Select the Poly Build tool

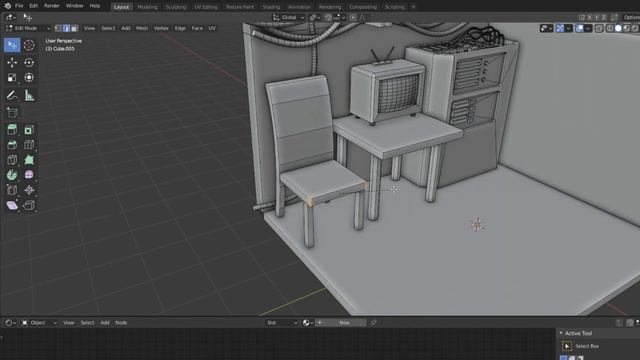[29, 160]
